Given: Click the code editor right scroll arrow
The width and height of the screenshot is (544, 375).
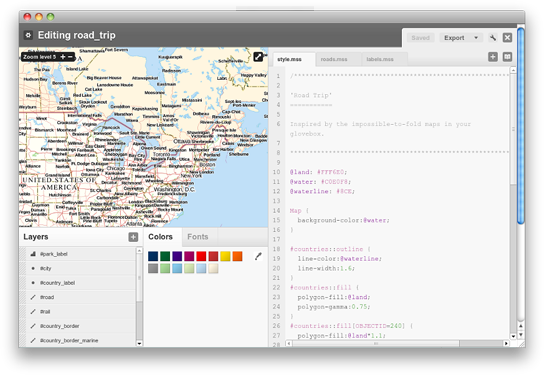Looking at the screenshot, I should click(x=506, y=343).
